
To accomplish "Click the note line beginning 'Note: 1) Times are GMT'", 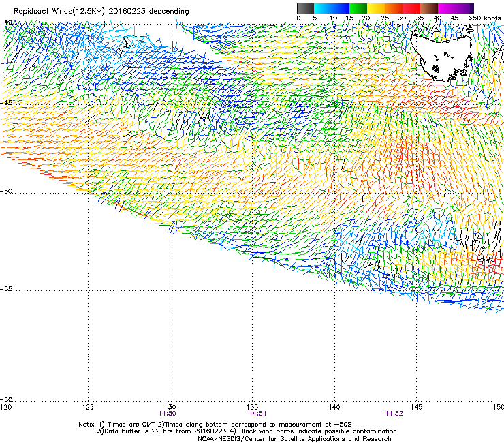I will click(x=215, y=425).
